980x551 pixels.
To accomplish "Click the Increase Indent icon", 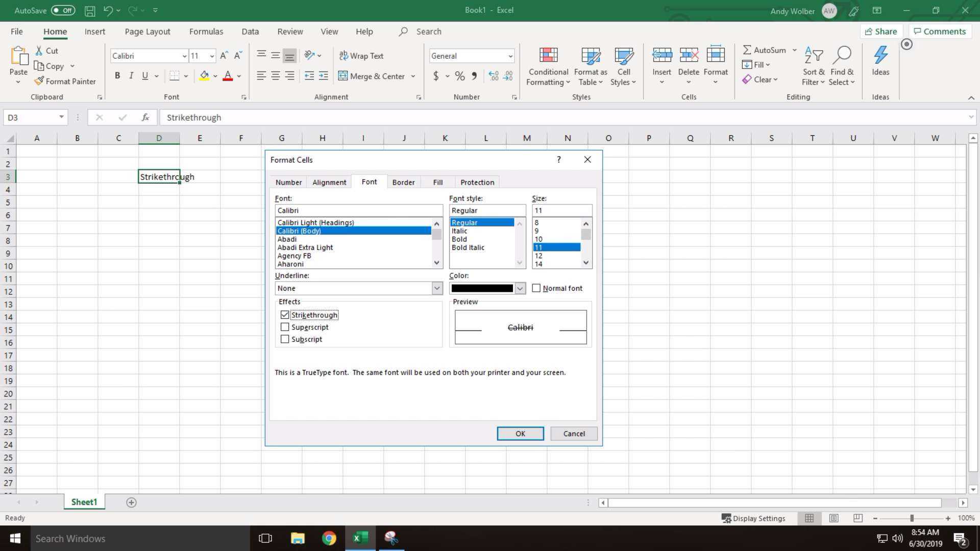I will 324,76.
